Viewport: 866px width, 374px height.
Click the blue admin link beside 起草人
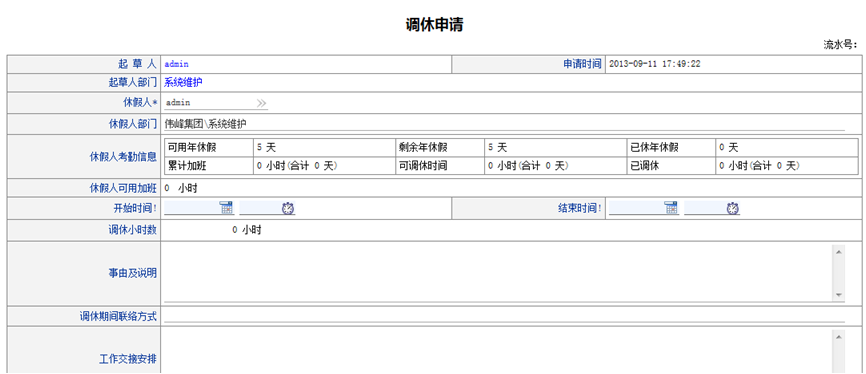click(x=176, y=64)
